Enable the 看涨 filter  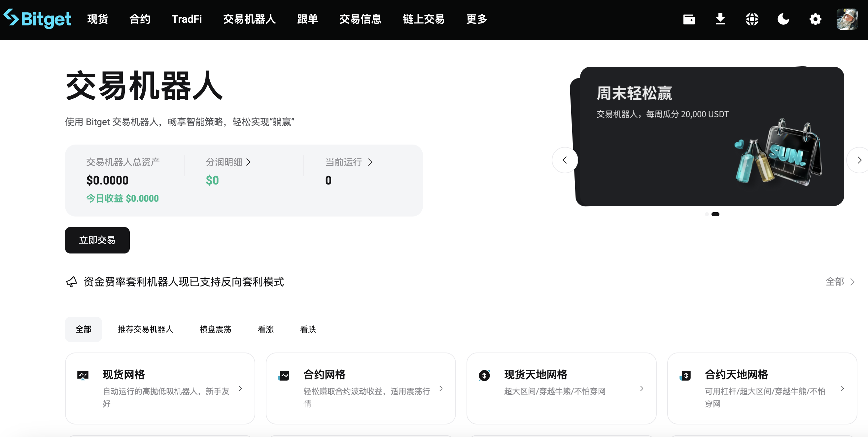[265, 329]
